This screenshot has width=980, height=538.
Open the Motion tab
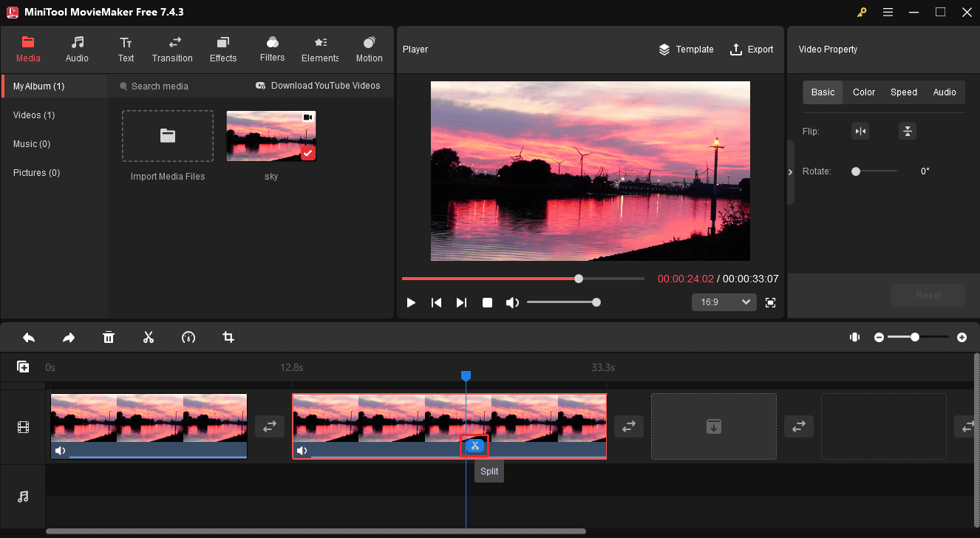[369, 50]
